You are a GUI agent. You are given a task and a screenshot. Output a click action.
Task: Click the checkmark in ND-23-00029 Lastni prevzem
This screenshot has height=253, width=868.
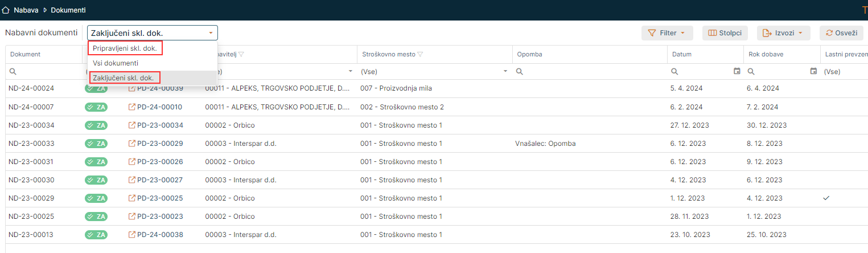pyautogui.click(x=826, y=198)
